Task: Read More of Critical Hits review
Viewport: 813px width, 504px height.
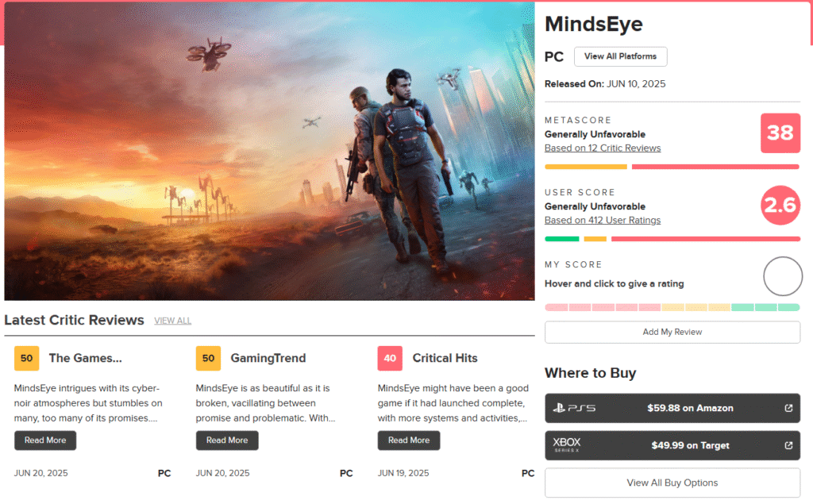Action: pyautogui.click(x=409, y=441)
